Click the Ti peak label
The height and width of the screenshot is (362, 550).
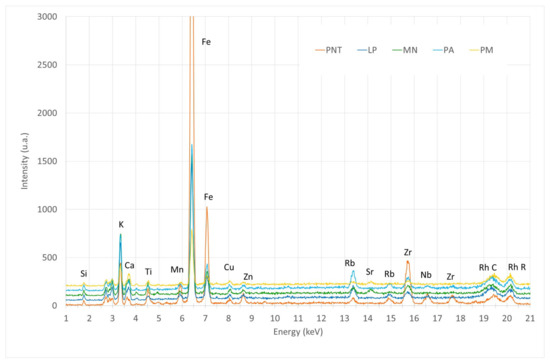tap(148, 272)
